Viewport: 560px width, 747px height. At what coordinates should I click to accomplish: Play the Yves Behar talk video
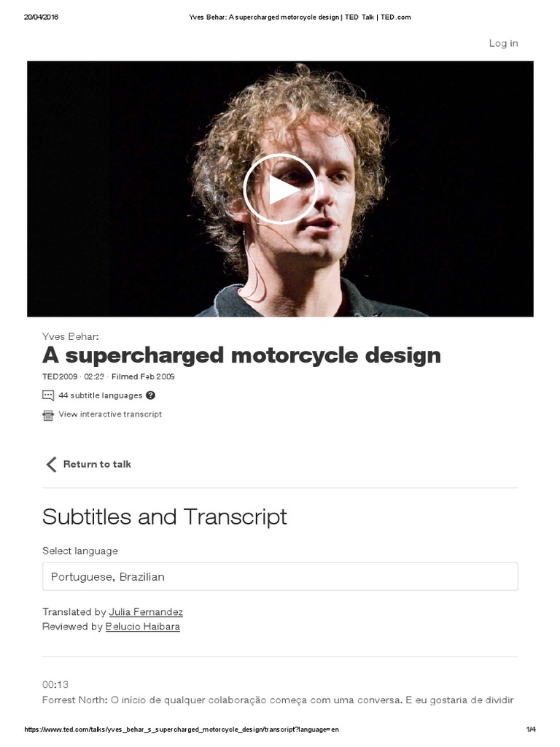point(280,189)
